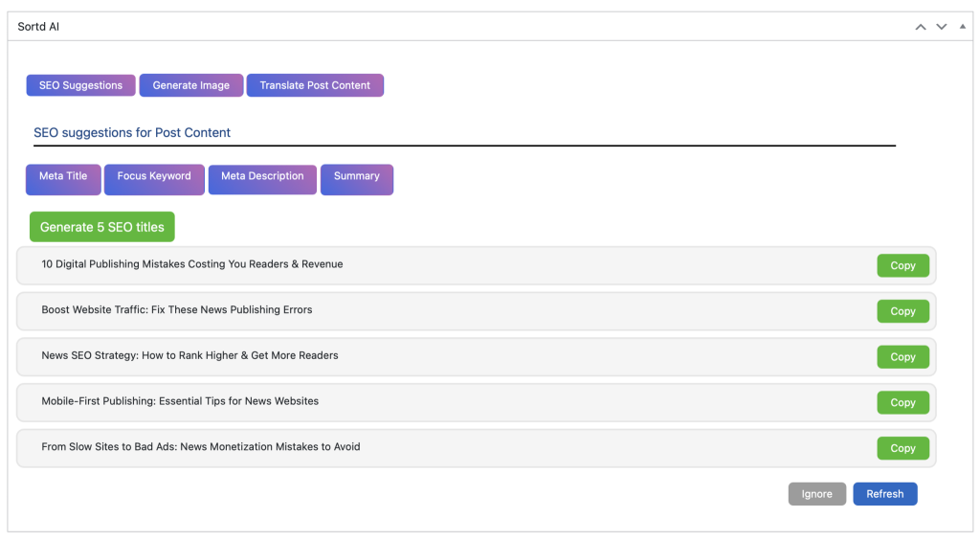Copy the 'Boost Website Traffic' title
This screenshot has height=540, width=980.
coord(902,311)
